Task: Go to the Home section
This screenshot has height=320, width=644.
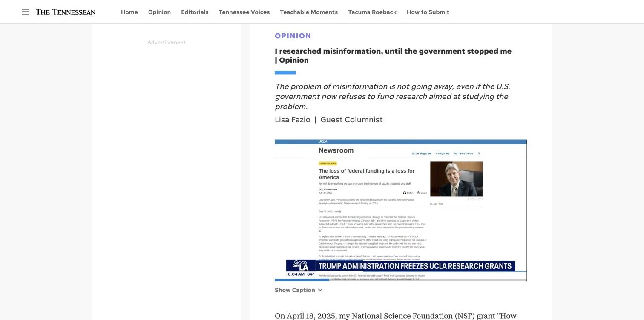Action: point(129,12)
